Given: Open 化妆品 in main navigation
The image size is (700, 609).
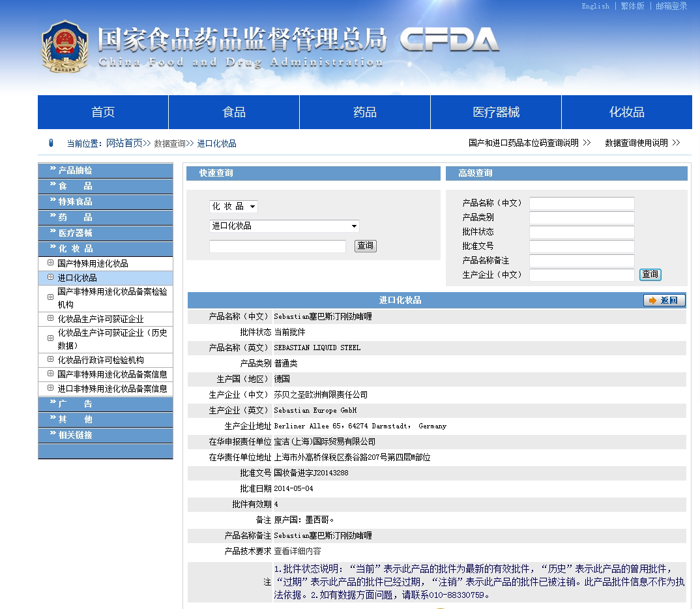Looking at the screenshot, I should [x=627, y=112].
